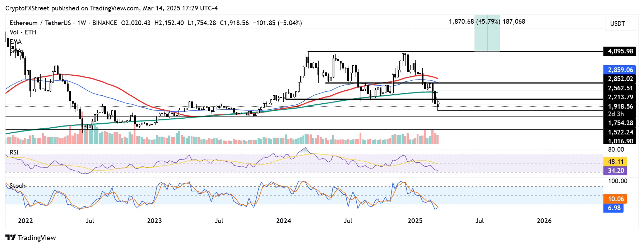Click the Ethereum / TetherUS symbol title
644x247 pixels.
point(40,23)
